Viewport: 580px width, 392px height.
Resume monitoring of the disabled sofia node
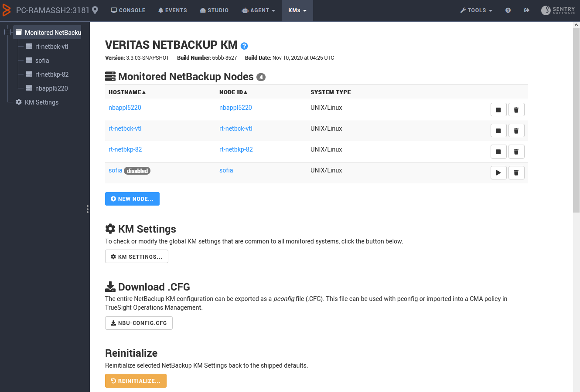[498, 172]
